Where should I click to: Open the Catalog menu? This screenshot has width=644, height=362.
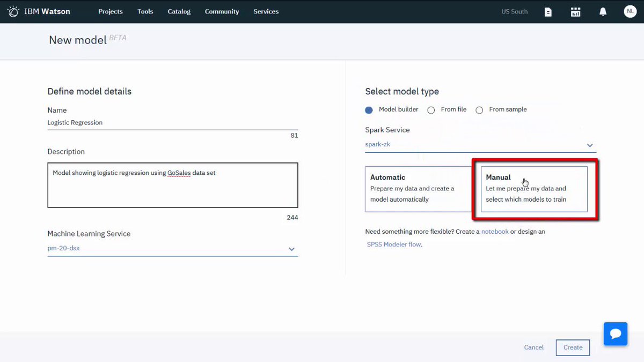pyautogui.click(x=179, y=11)
